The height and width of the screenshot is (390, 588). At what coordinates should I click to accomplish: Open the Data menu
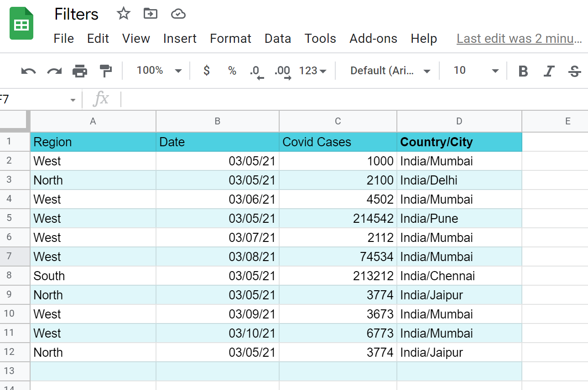(x=277, y=39)
